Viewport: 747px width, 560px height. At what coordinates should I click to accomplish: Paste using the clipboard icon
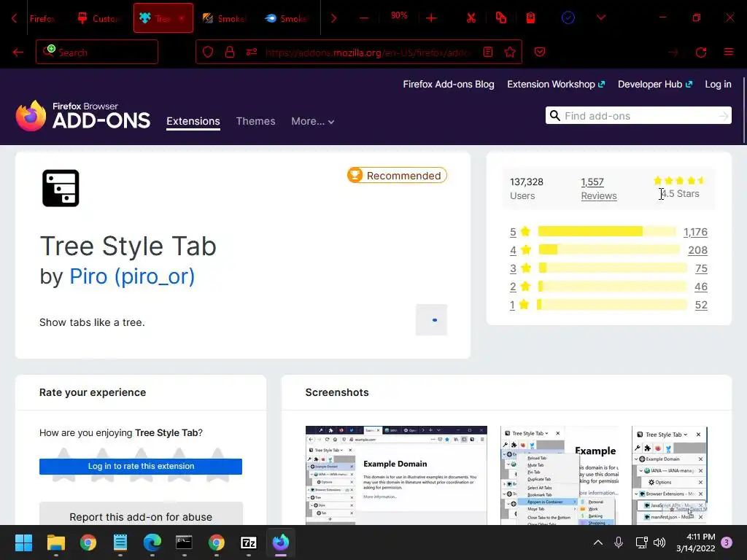530,18
